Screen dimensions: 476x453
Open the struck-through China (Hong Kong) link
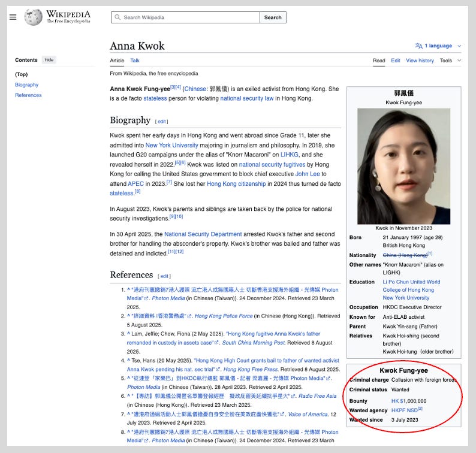tap(405, 255)
